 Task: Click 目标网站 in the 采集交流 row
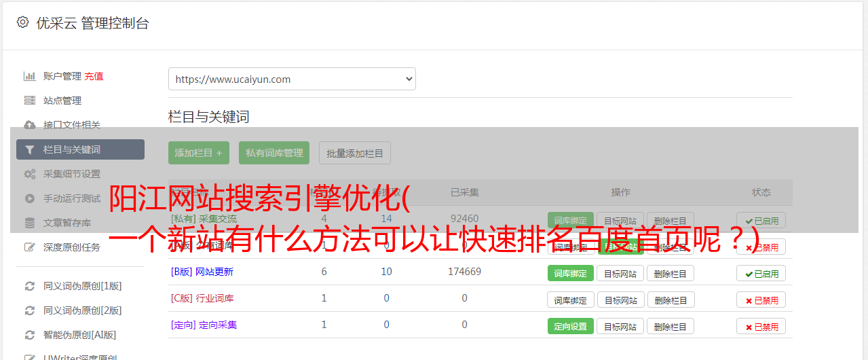tap(620, 220)
